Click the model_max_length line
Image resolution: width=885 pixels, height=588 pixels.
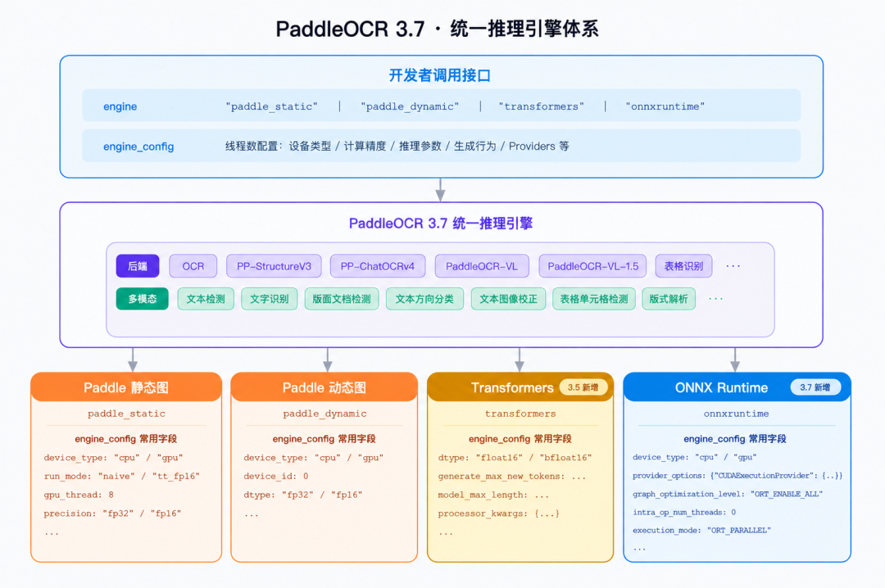[x=493, y=495]
